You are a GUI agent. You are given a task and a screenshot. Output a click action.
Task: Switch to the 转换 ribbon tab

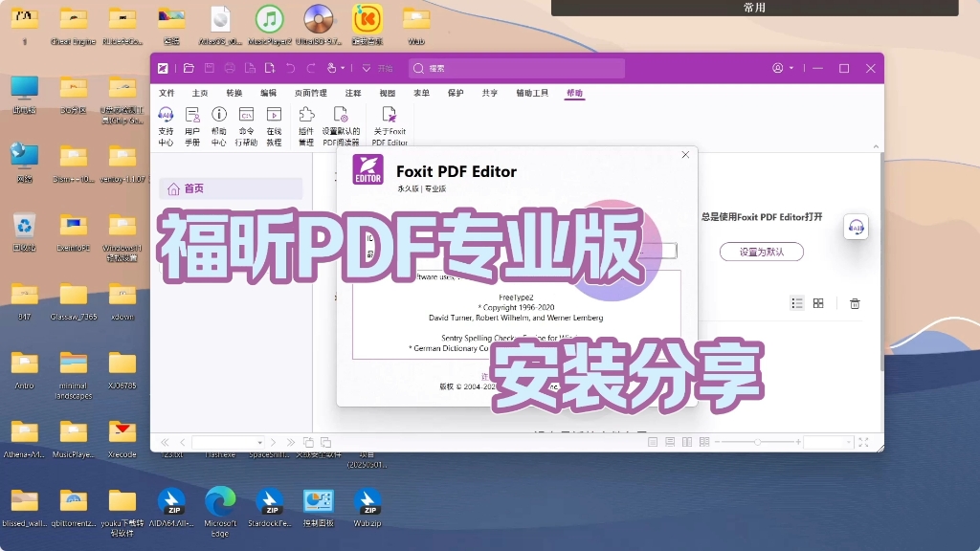coord(234,93)
